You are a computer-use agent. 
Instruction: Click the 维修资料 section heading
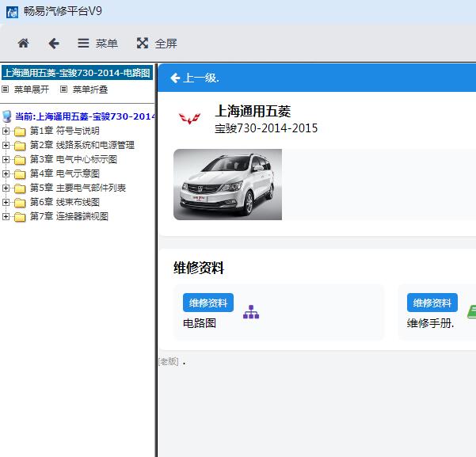pos(199,268)
